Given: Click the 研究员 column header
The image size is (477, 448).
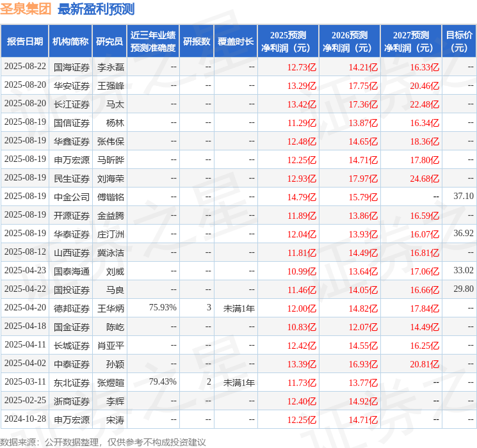Looking at the screenshot, I should [109, 42].
